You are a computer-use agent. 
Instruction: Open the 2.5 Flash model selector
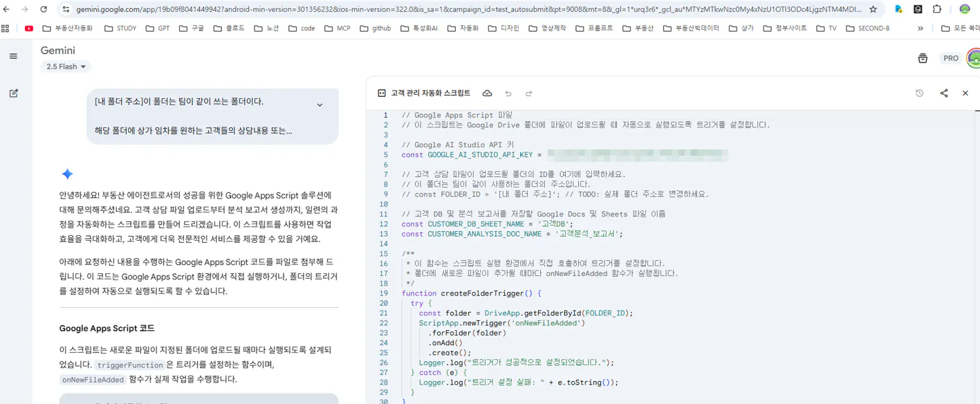(x=65, y=66)
